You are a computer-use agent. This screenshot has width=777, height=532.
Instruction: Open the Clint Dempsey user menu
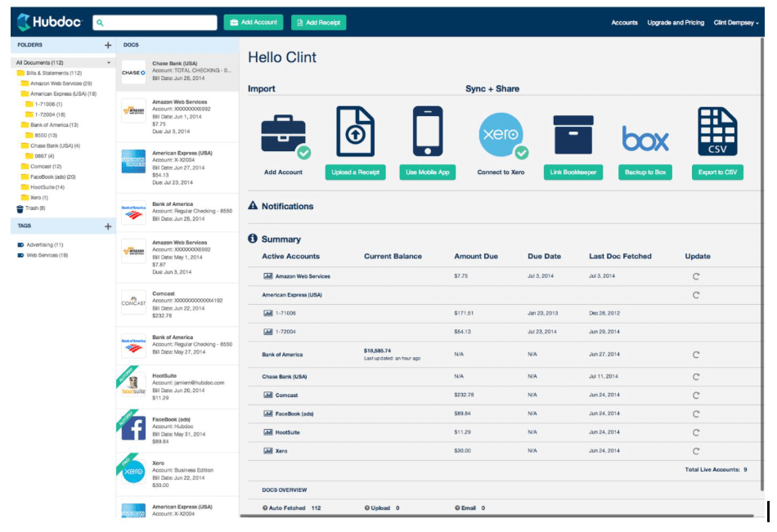click(736, 23)
